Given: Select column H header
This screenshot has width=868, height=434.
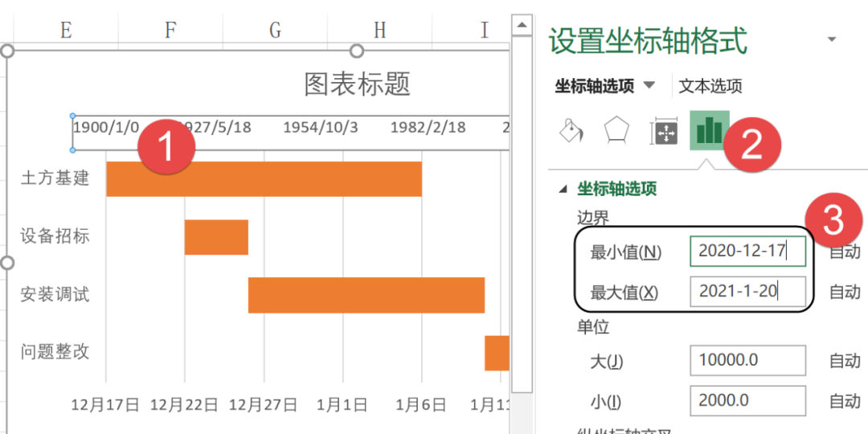Looking at the screenshot, I should coord(379,30).
